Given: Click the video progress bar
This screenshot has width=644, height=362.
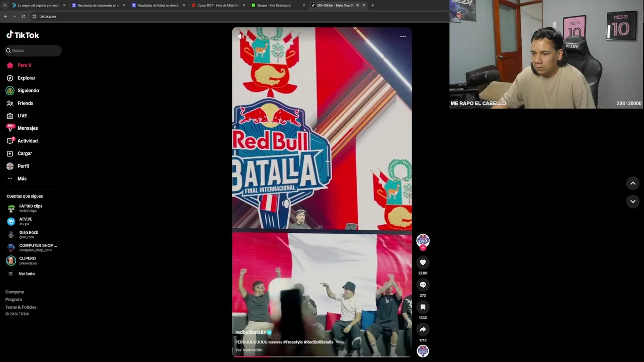Looking at the screenshot, I should tap(322, 356).
